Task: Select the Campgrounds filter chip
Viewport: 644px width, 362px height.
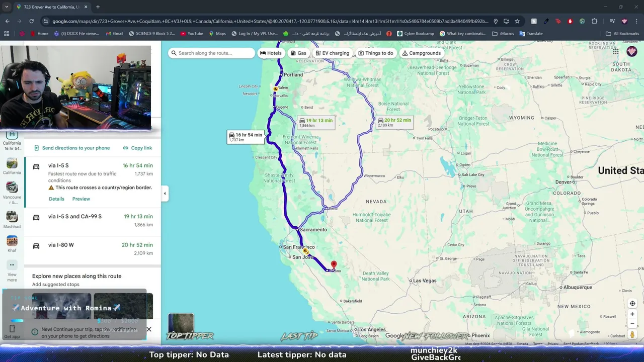Action: click(x=422, y=53)
